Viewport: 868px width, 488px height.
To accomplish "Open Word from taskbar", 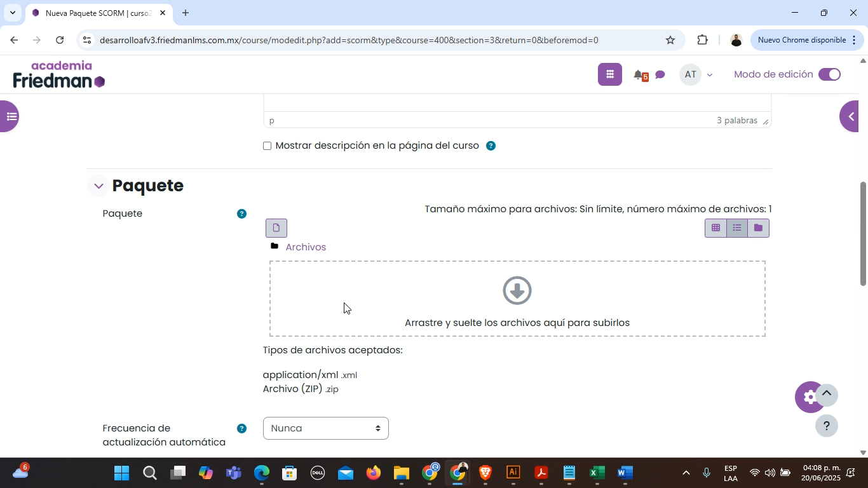I will [x=625, y=473].
